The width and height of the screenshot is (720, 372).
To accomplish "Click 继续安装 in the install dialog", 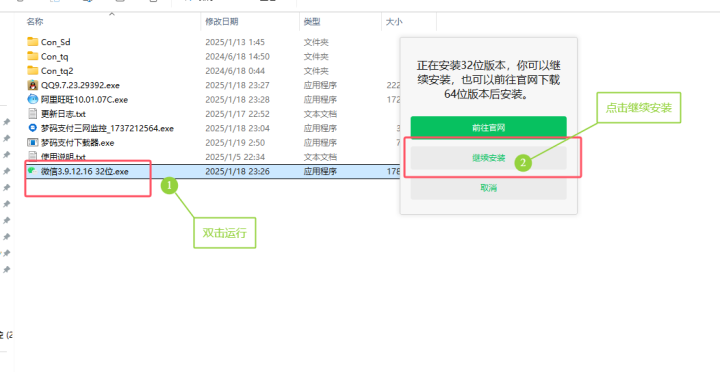I will pos(489,158).
